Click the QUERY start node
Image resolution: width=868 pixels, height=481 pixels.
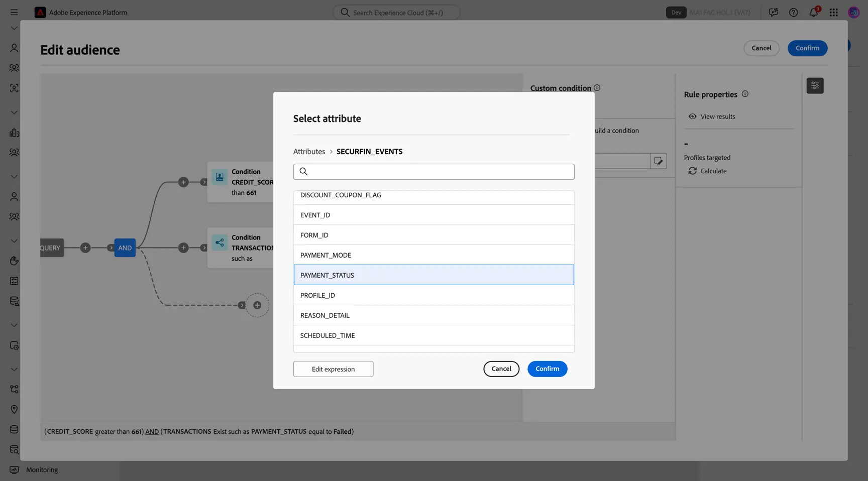pyautogui.click(x=52, y=248)
